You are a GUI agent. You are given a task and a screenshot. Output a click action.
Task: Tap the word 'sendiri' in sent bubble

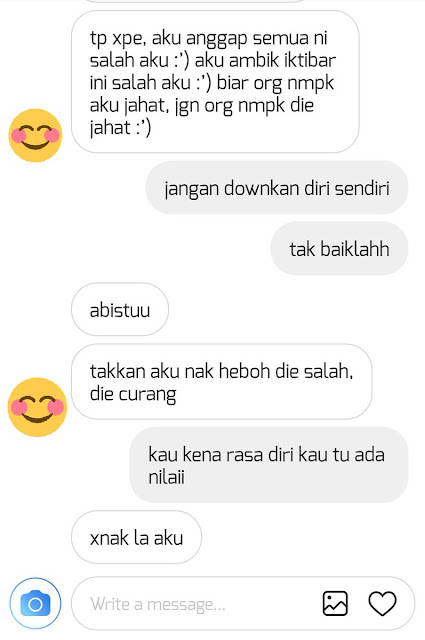(x=362, y=188)
